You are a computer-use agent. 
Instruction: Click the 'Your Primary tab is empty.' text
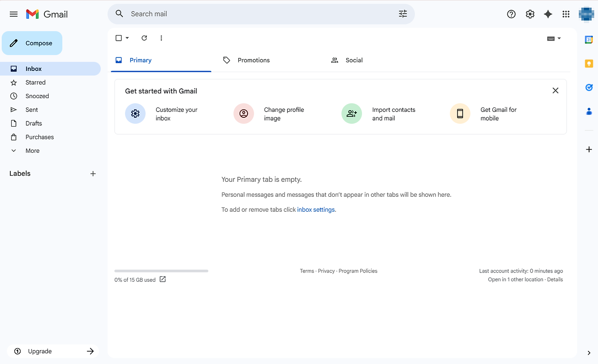pos(262,179)
